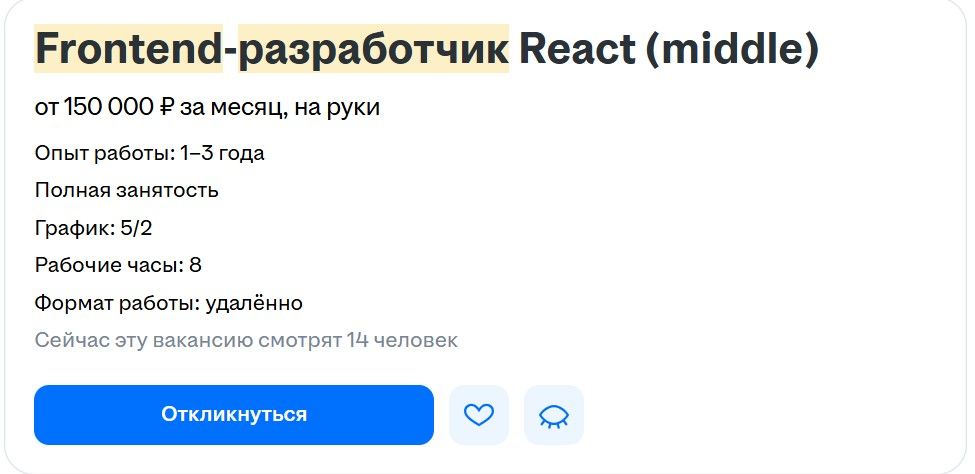The image size is (975, 474).
Task: Select the Опыт работы: 1–3 года line
Action: click(x=149, y=153)
